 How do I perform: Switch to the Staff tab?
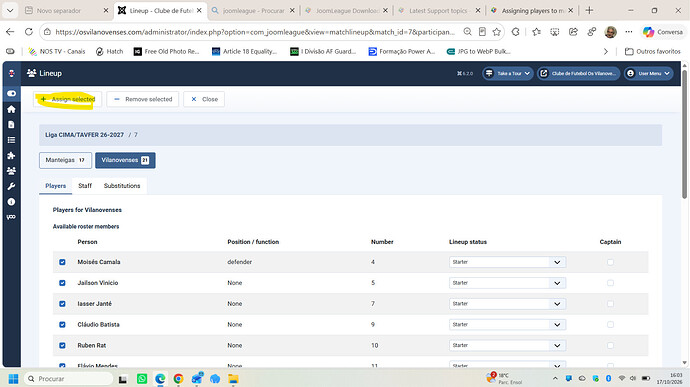85,186
